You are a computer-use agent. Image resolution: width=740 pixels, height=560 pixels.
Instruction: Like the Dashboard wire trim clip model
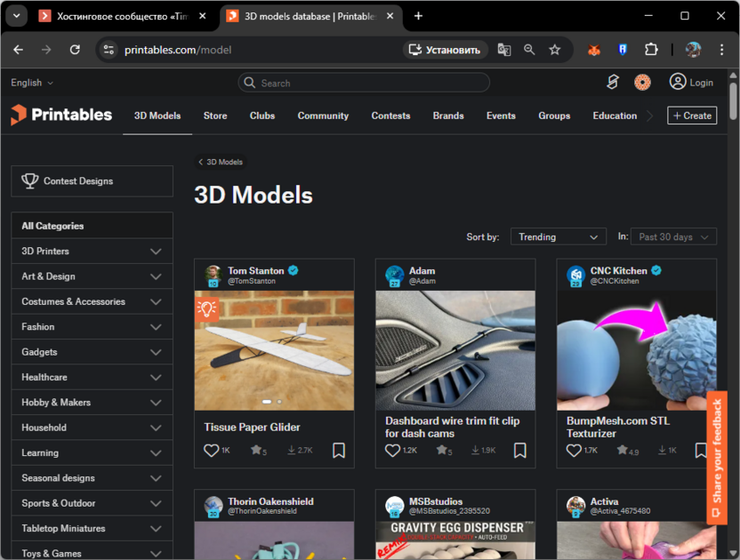392,450
